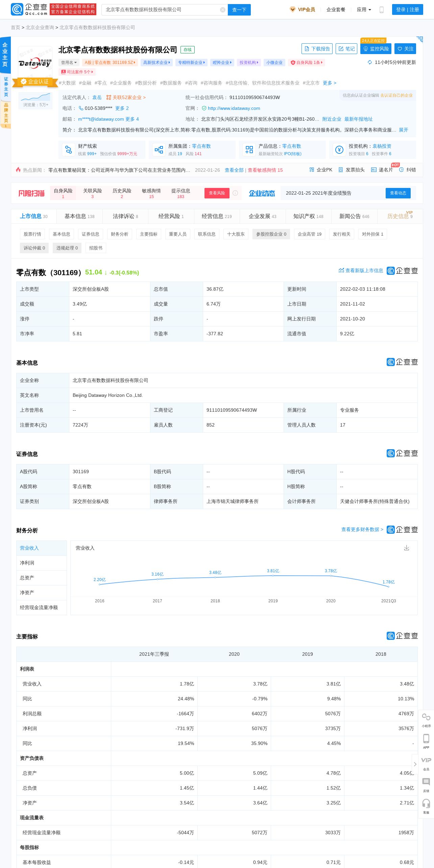
Task: Expand 司法案件 5个 tag
Action: pos(77,72)
